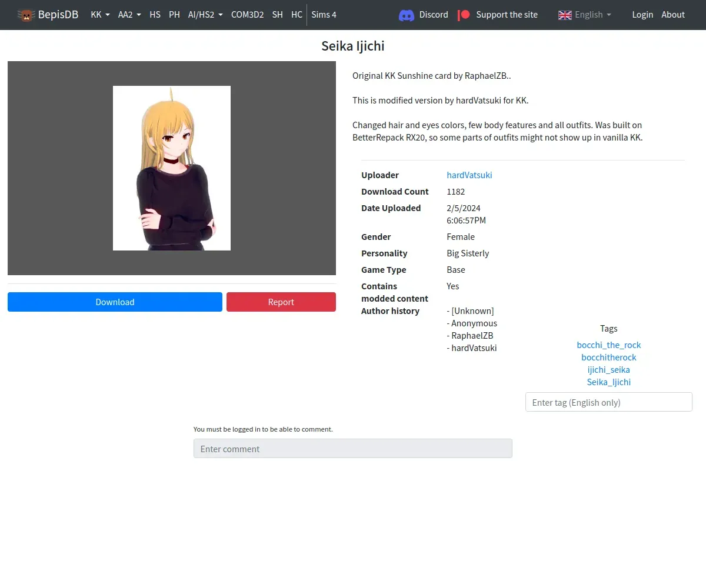Expand the AI/HS2 dropdown menu
The height and width of the screenshot is (588, 706).
pyautogui.click(x=205, y=15)
